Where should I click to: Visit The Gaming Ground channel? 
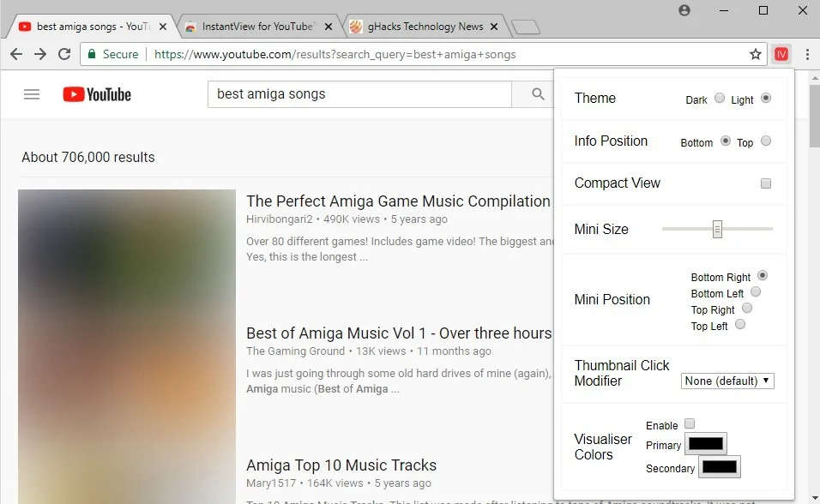click(295, 351)
